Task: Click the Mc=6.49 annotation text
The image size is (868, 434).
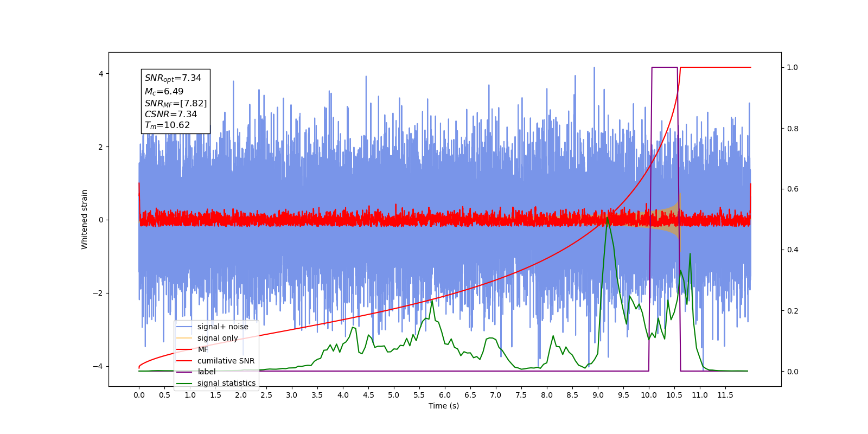Action: pos(164,92)
